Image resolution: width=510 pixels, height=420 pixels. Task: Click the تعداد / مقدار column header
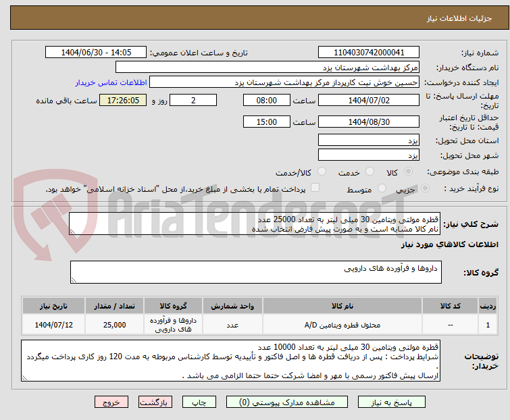click(114, 306)
